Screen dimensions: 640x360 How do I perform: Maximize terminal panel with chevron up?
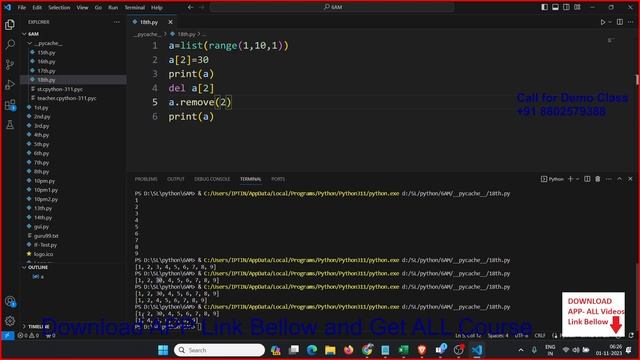(x=619, y=179)
